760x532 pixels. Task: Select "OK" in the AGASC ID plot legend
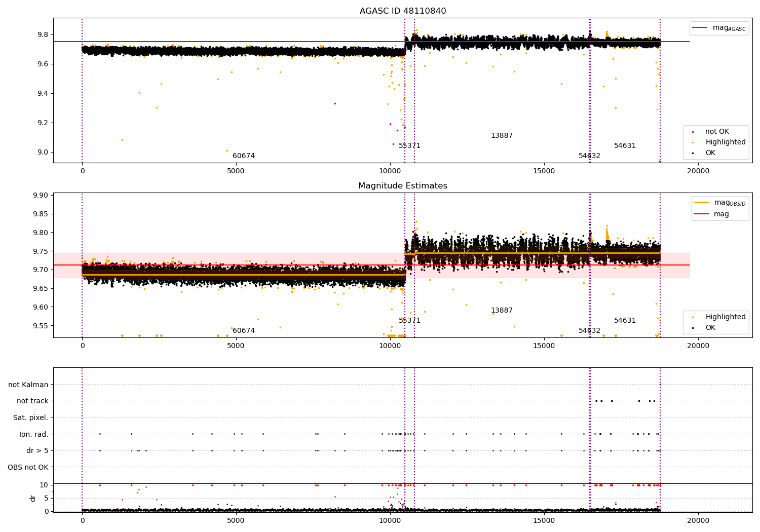[x=710, y=153]
